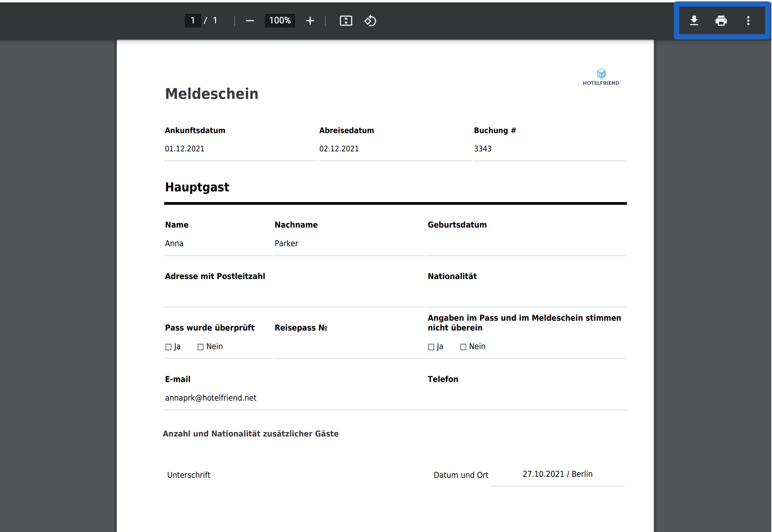The height and width of the screenshot is (532, 772).
Task: Click the Meldeschein title heading
Action: tap(212, 94)
